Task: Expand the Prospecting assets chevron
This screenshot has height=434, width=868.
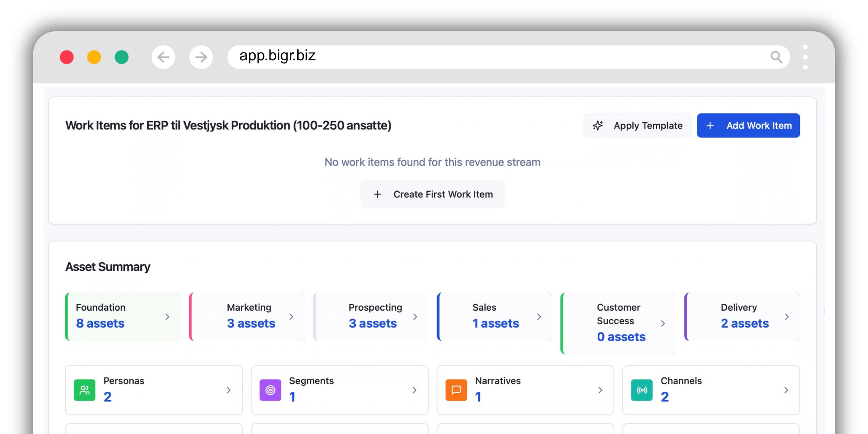Action: pyautogui.click(x=415, y=317)
